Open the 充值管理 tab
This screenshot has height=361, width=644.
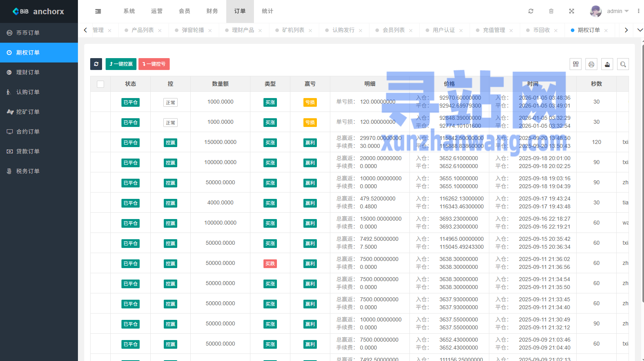coord(494,30)
